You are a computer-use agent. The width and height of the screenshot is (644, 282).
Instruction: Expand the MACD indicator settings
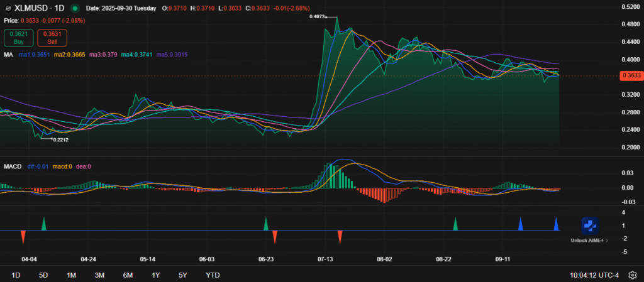click(12, 166)
